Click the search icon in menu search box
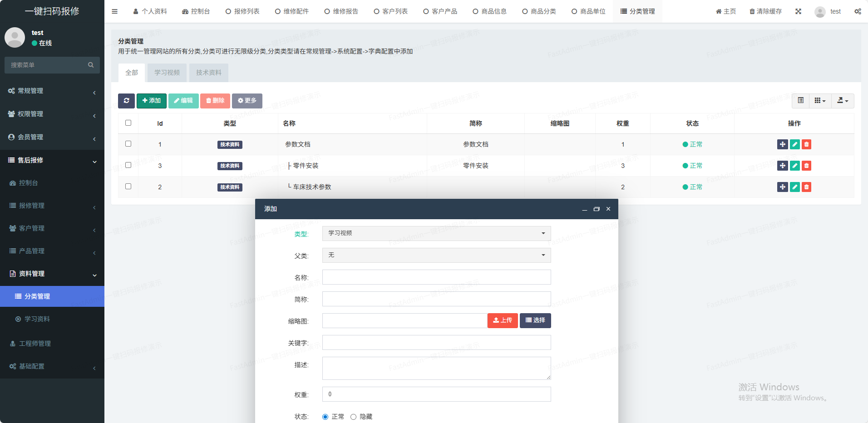The width and height of the screenshot is (868, 423). point(91,65)
